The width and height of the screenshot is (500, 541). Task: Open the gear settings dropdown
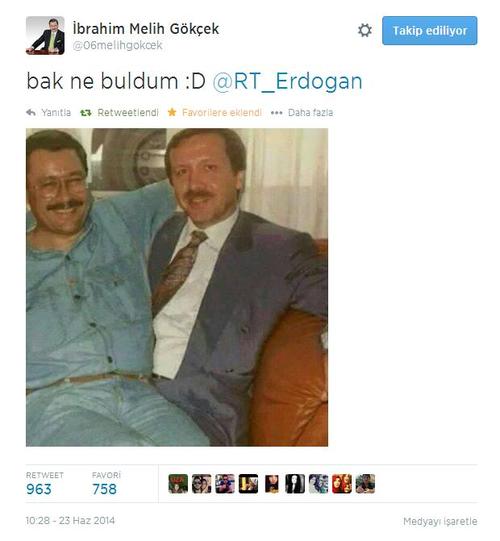pyautogui.click(x=365, y=30)
